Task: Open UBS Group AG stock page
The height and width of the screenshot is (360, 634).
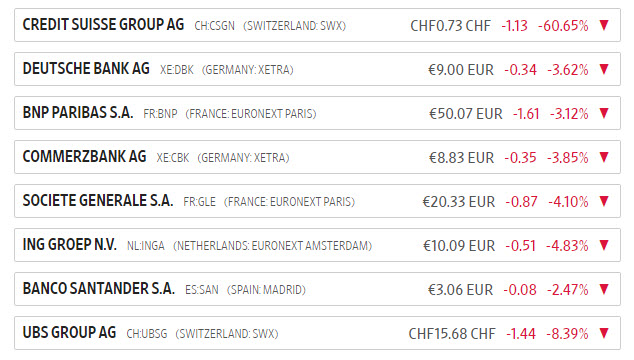Action: coord(69,333)
